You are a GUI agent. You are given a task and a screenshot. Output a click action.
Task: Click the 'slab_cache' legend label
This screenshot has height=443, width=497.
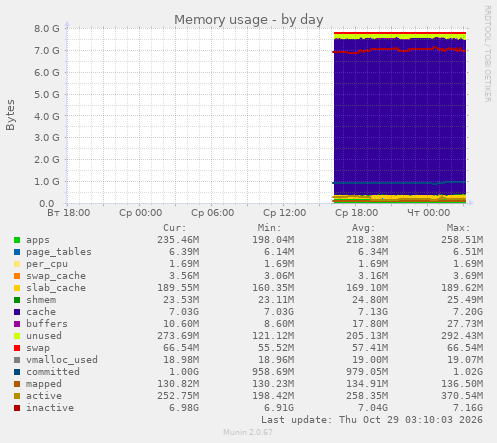click(56, 288)
